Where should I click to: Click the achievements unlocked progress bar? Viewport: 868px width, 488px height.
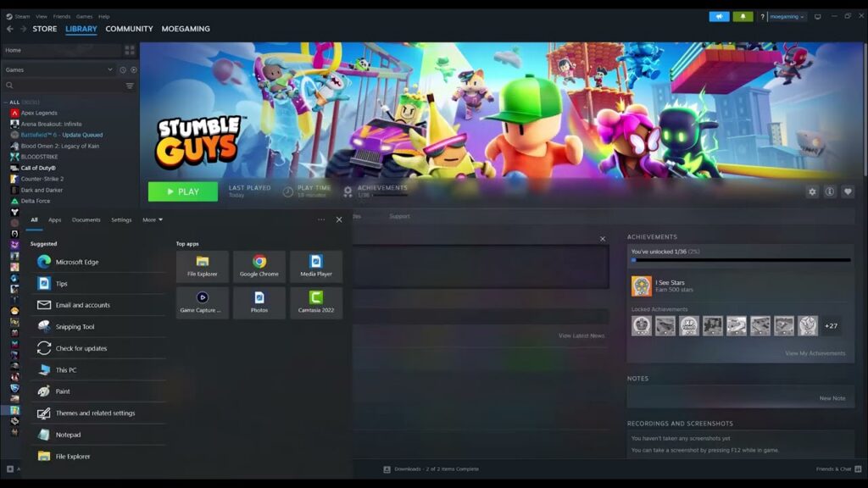coord(741,260)
